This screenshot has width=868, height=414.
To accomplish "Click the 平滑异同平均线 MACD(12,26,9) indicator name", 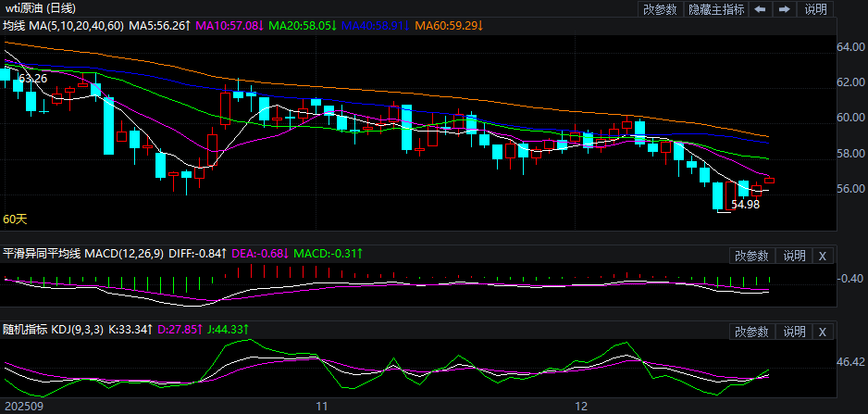I will (83, 254).
